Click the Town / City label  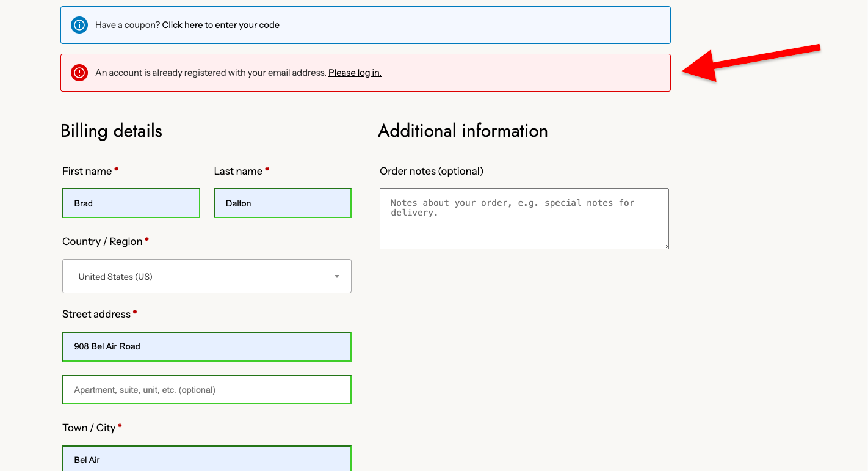[89, 428]
